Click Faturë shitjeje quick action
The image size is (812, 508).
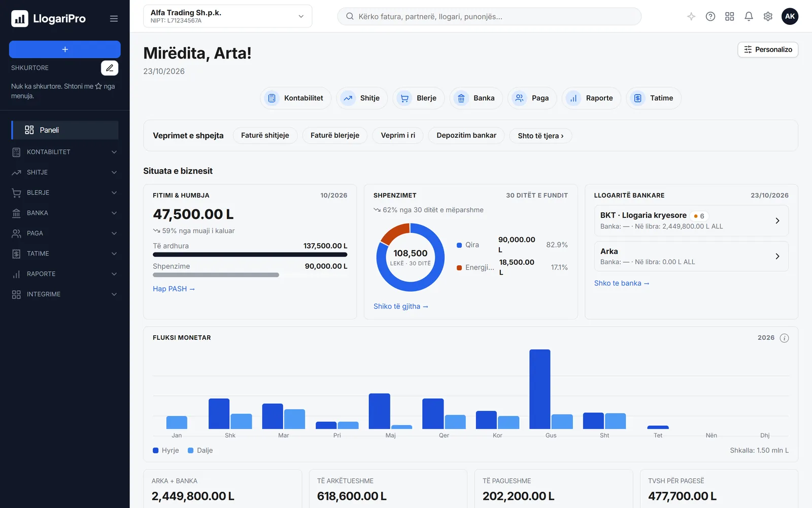coord(265,136)
